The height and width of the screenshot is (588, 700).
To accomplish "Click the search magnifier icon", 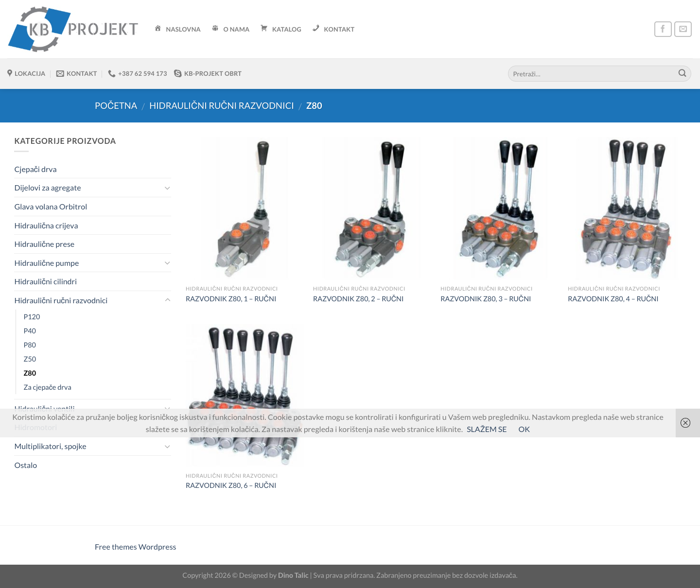I will 682,73.
